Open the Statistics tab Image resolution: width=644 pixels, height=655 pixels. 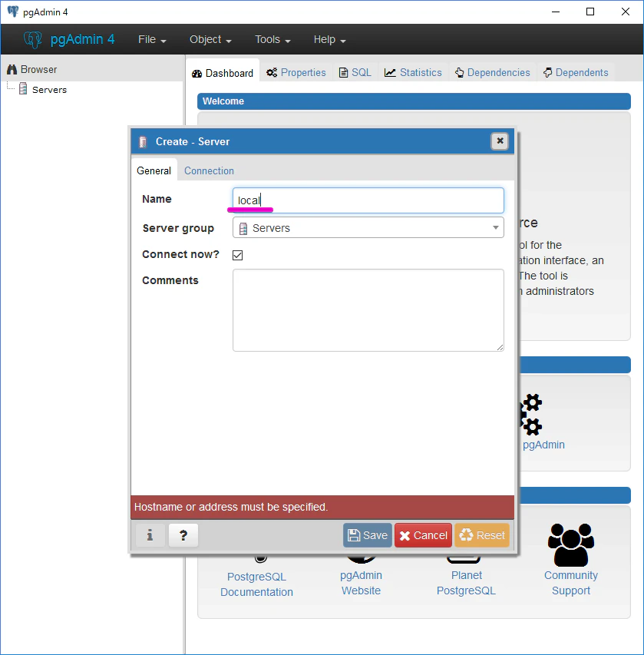[x=413, y=73]
